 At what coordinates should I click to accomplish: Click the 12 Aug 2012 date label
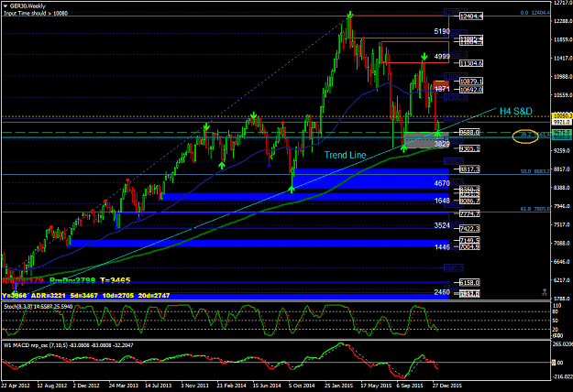52,386
